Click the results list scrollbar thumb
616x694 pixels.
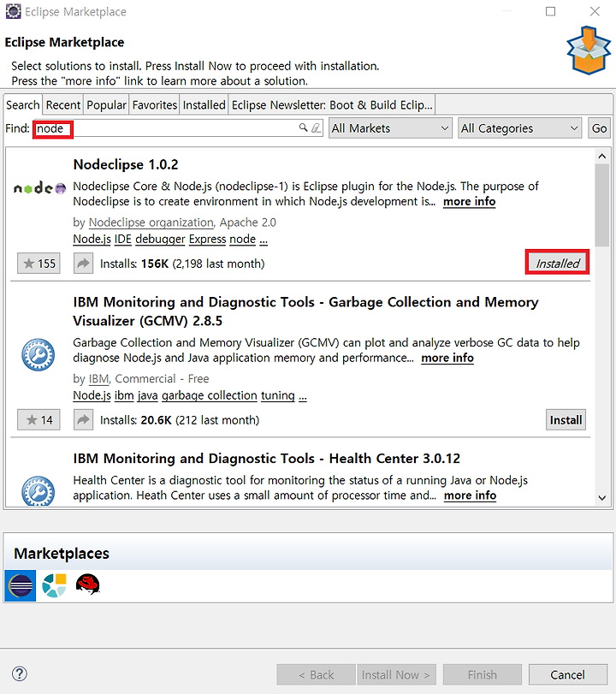point(601,205)
